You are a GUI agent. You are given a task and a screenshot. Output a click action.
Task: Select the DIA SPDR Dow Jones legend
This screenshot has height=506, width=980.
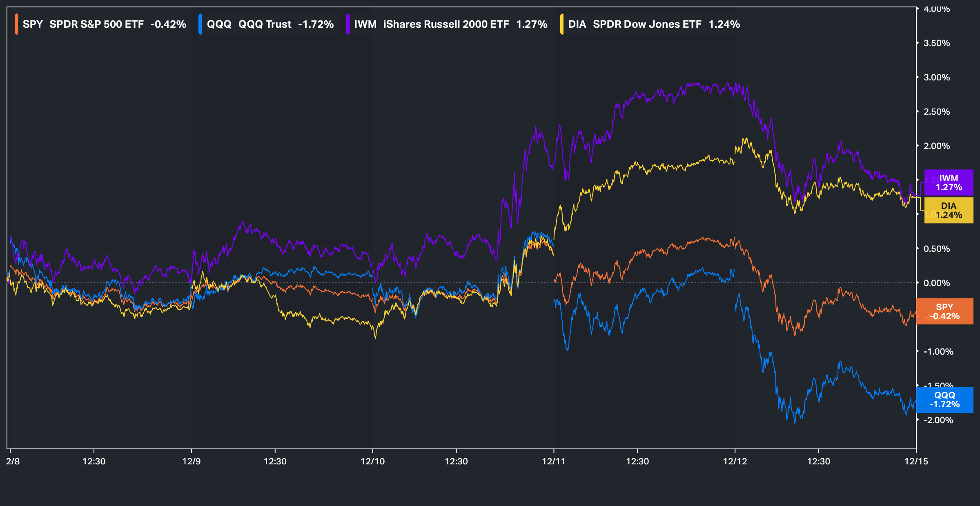pyautogui.click(x=654, y=24)
